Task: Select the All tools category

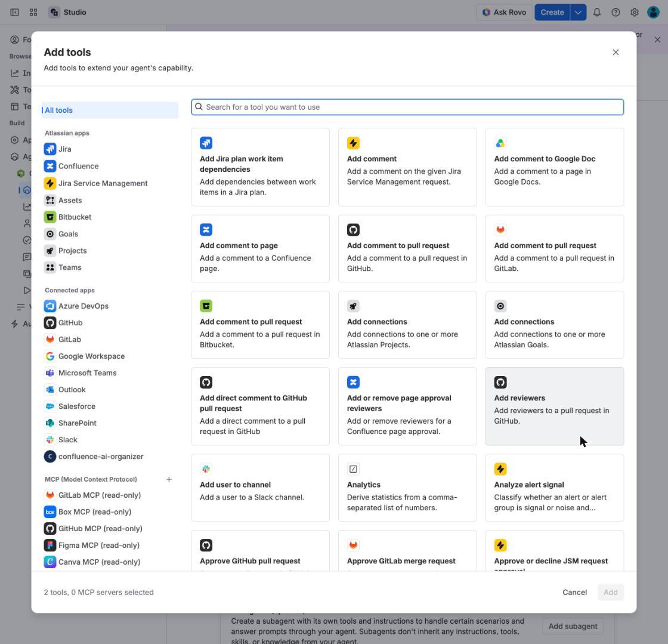Action: pos(110,110)
